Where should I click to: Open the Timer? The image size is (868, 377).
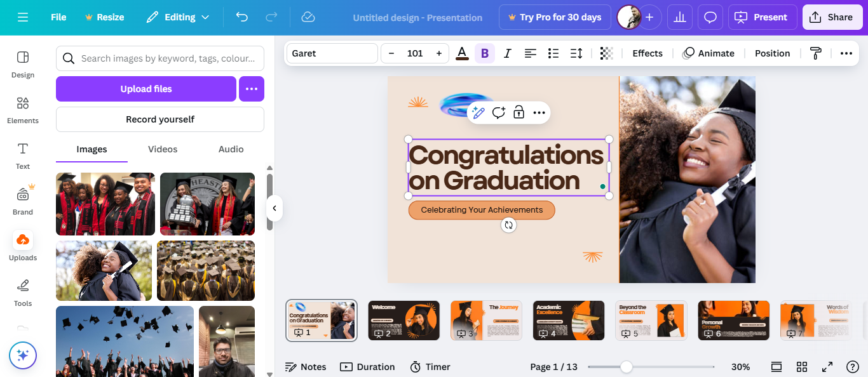[x=430, y=367]
